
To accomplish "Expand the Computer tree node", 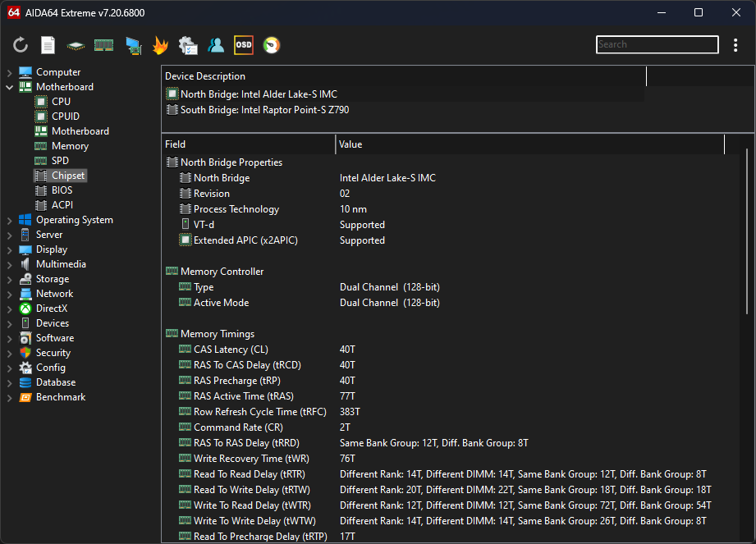I will (9, 72).
